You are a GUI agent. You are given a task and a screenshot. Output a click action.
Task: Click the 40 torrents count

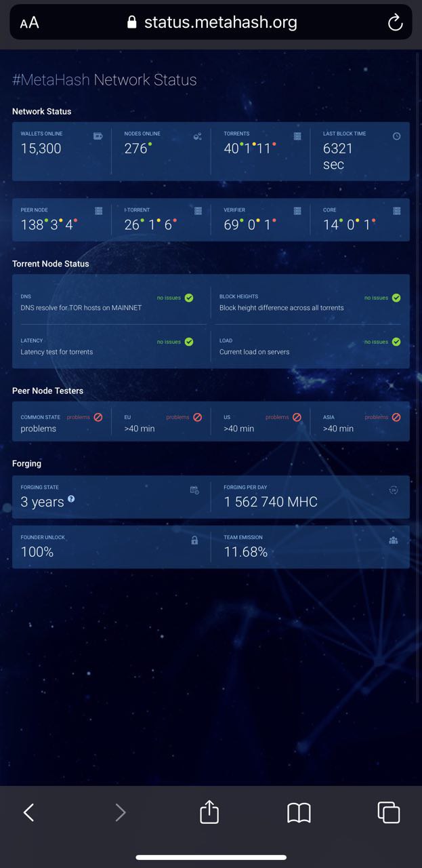(x=232, y=149)
